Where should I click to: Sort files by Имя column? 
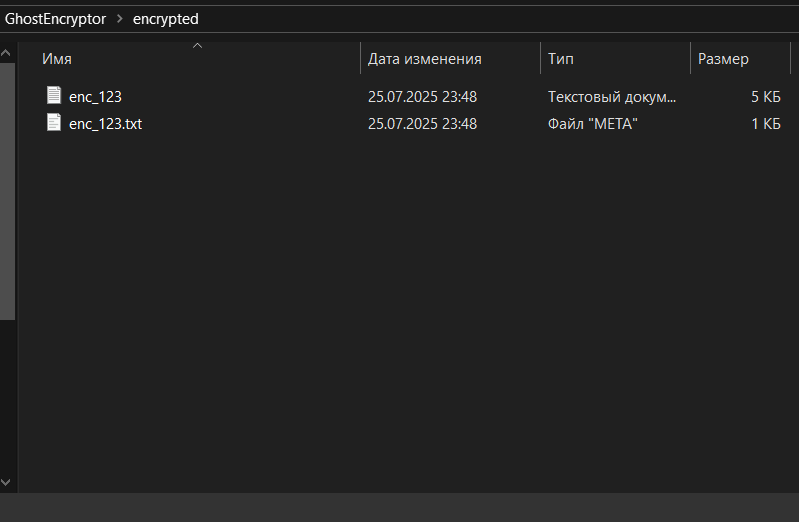click(57, 59)
